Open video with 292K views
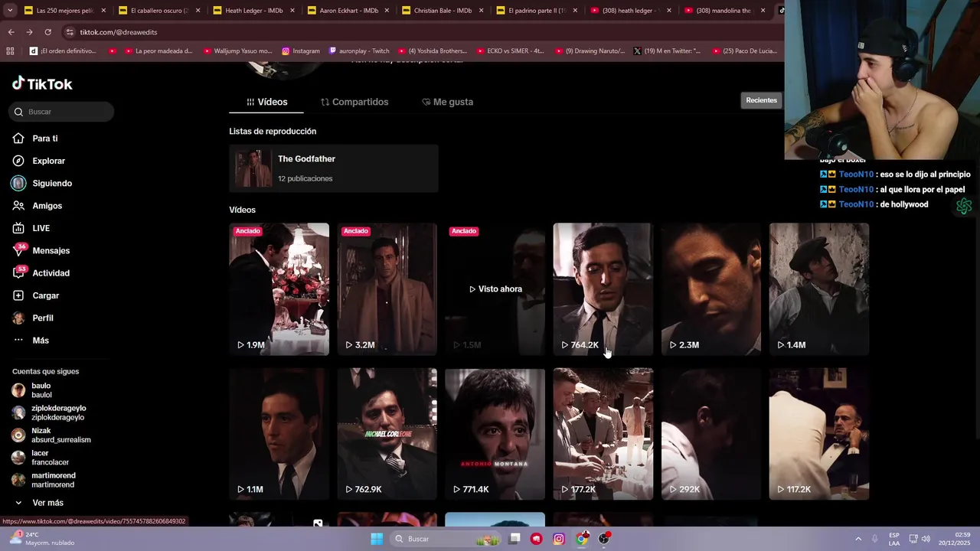980x551 pixels. click(711, 434)
